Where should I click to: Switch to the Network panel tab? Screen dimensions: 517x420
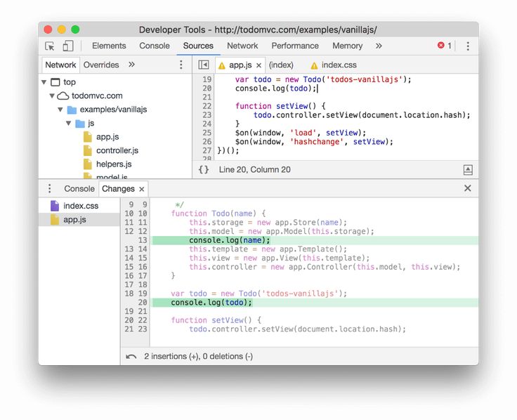point(242,46)
